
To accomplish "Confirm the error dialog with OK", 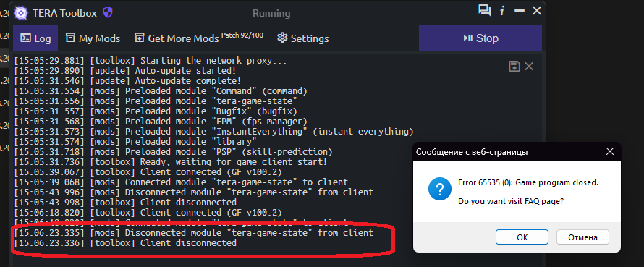I will point(522,237).
